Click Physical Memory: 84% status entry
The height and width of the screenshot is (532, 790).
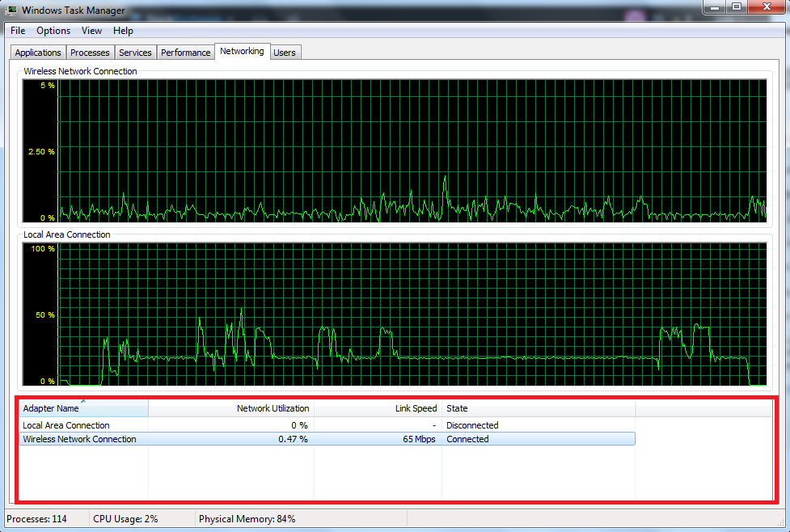(x=247, y=519)
